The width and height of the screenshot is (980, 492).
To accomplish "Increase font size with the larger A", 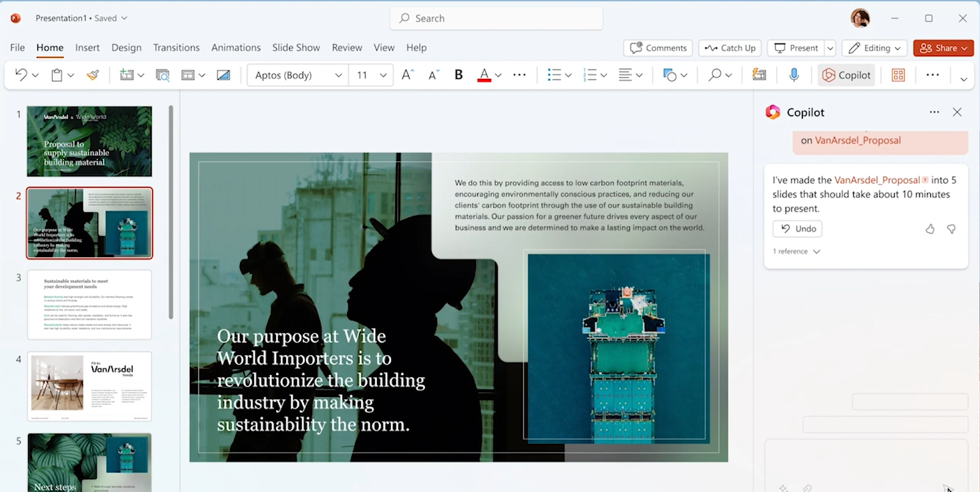I will [408, 75].
